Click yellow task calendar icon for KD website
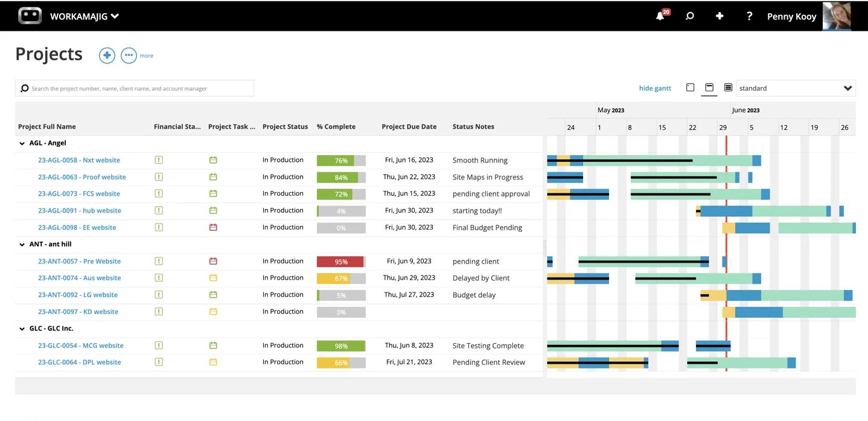 (213, 312)
